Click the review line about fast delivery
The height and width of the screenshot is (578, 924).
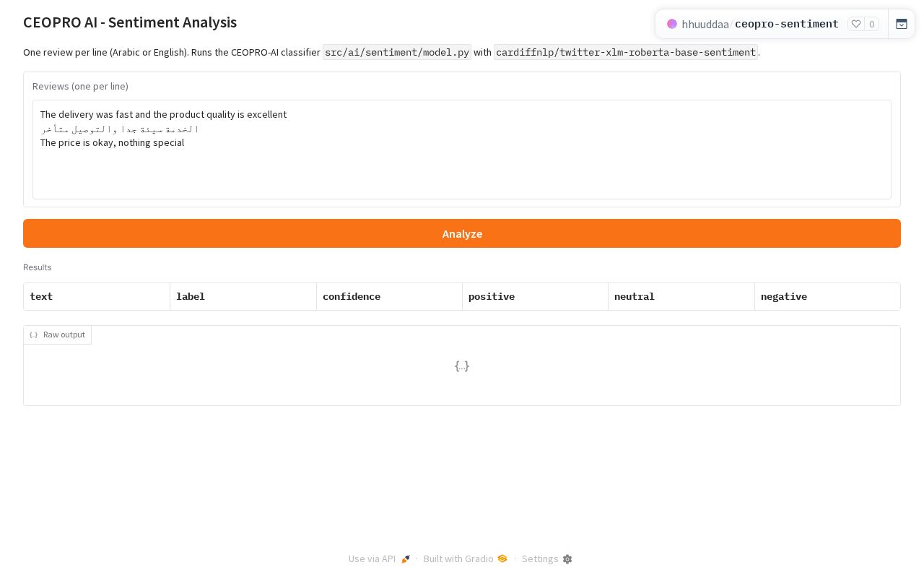click(163, 115)
